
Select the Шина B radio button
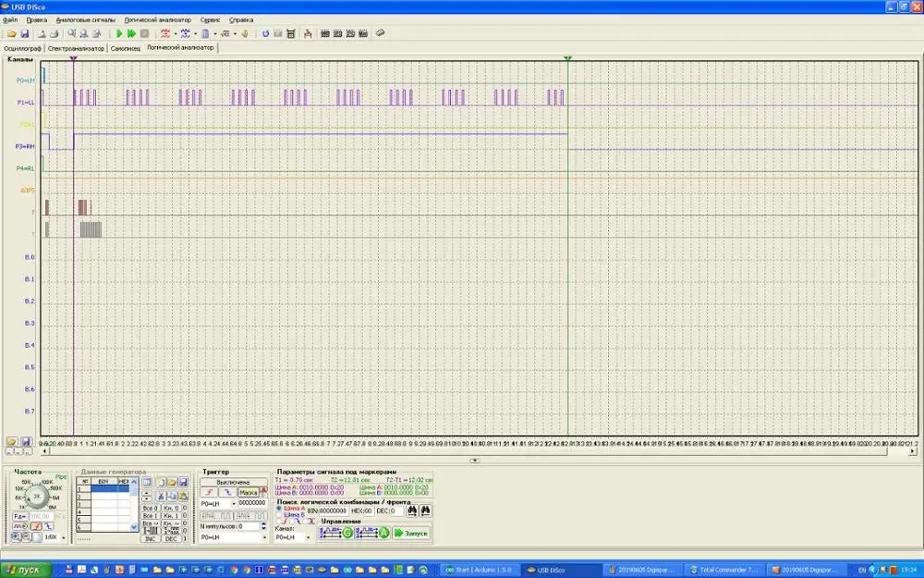tap(280, 513)
